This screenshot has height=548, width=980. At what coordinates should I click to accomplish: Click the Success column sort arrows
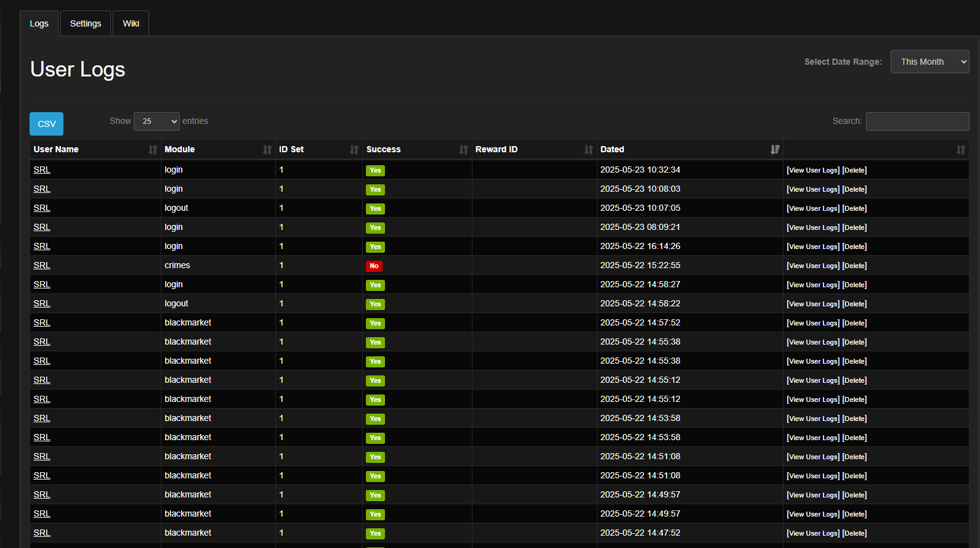click(463, 150)
